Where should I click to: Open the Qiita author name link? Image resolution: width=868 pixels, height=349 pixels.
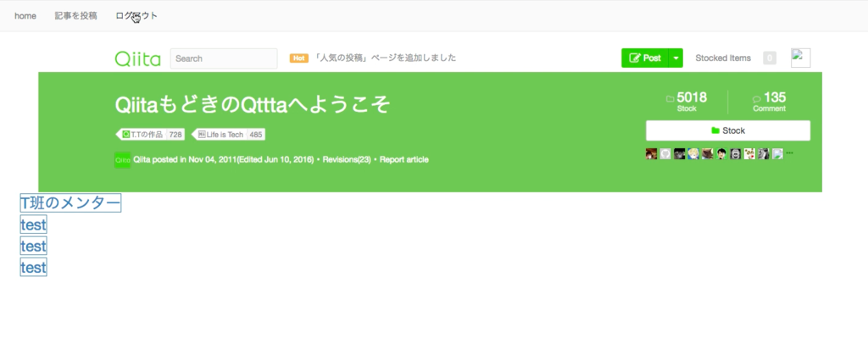coord(142,160)
